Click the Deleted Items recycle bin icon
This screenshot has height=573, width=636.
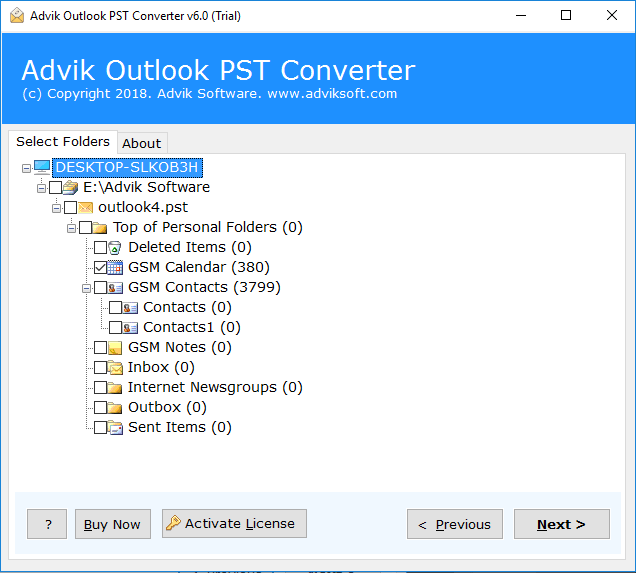click(115, 247)
